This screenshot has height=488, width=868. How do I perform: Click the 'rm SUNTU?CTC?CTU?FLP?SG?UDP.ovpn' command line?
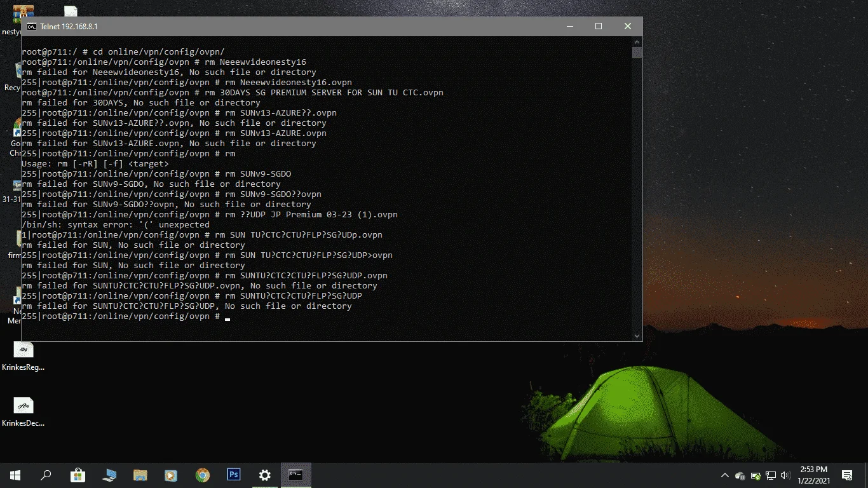205,275
